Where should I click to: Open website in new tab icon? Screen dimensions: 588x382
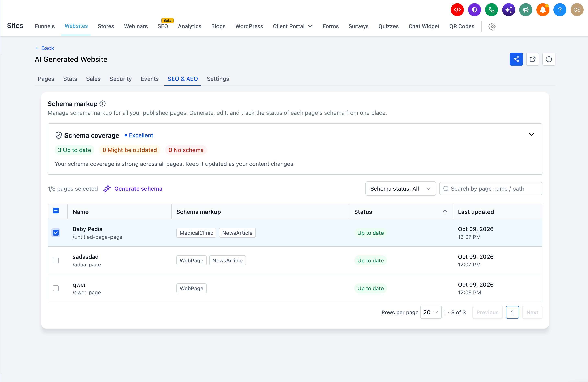532,59
